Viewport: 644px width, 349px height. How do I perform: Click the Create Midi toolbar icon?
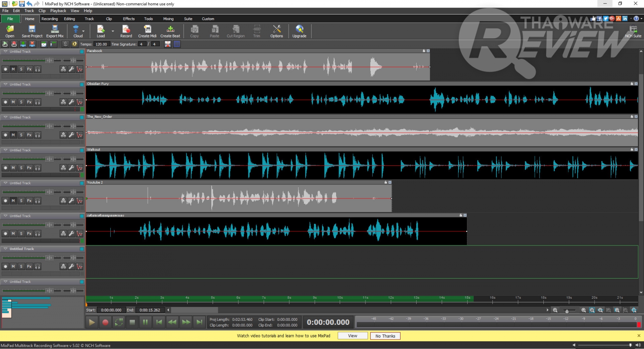tap(147, 31)
